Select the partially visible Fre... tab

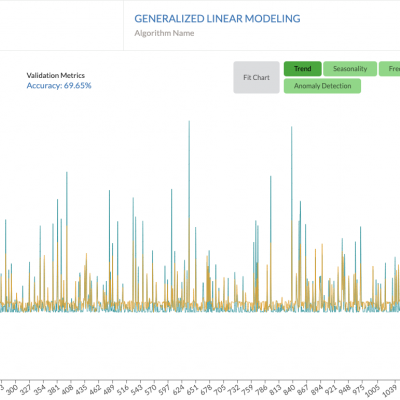389,69
